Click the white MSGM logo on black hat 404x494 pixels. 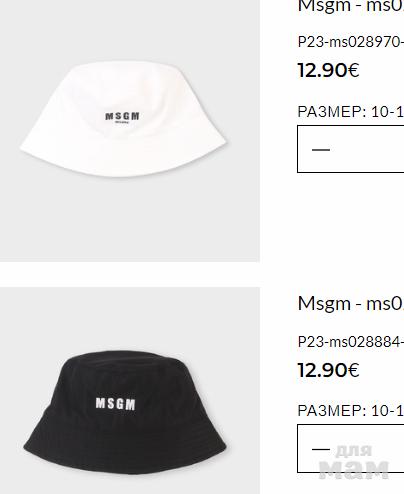click(116, 404)
